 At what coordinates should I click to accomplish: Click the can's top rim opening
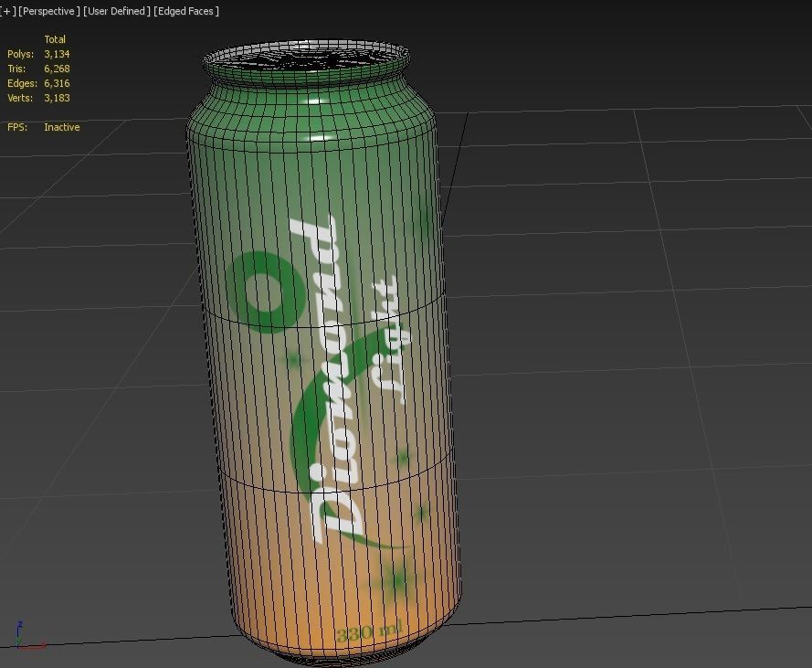click(306, 57)
